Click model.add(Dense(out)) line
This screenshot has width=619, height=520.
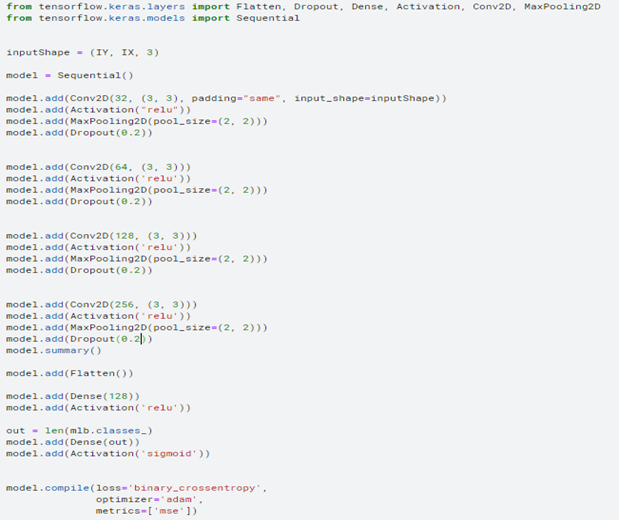coord(73,442)
